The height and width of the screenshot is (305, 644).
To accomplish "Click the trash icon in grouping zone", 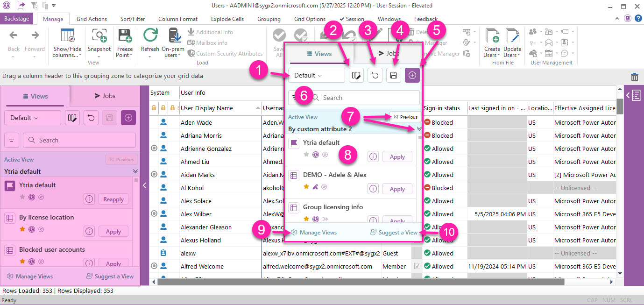I will 634,77.
